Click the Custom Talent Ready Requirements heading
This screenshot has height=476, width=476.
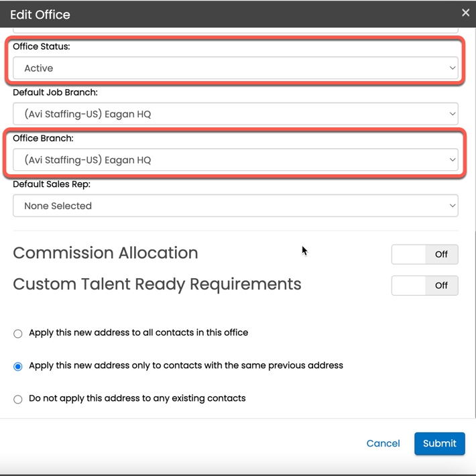(x=157, y=284)
